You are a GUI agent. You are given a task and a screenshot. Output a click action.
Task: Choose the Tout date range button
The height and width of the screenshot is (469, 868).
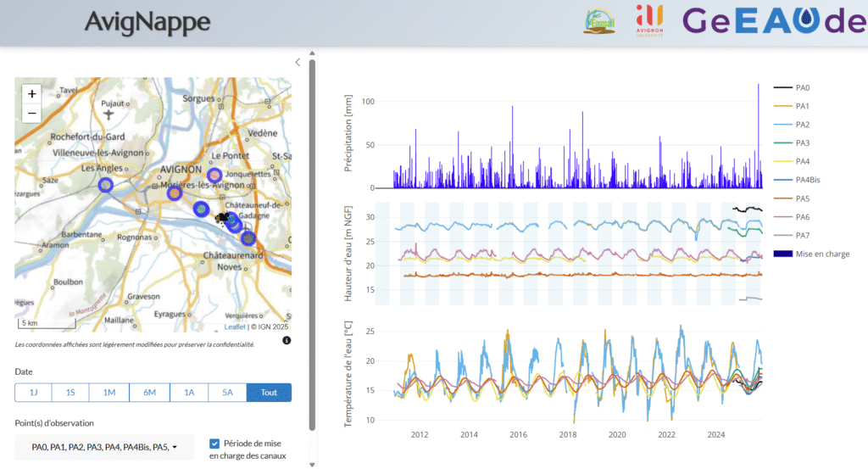tap(269, 393)
